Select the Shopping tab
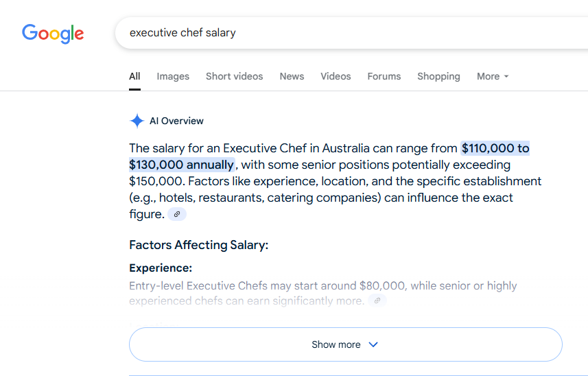This screenshot has height=376, width=588. coord(438,76)
